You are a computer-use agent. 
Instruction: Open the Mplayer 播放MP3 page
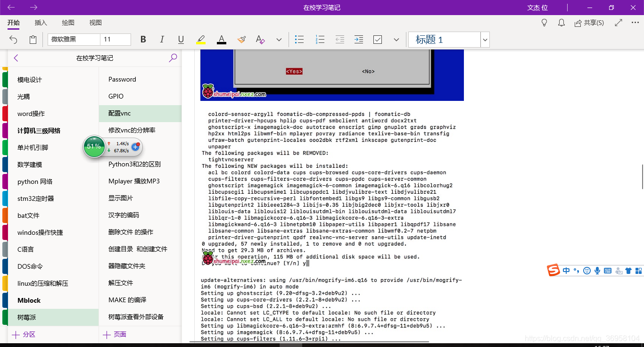click(140, 181)
